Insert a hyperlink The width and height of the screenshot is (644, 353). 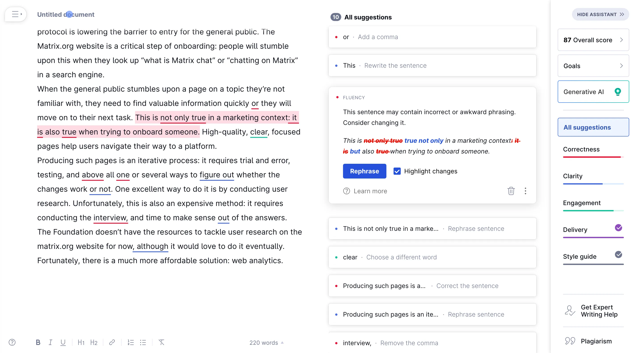point(112,342)
